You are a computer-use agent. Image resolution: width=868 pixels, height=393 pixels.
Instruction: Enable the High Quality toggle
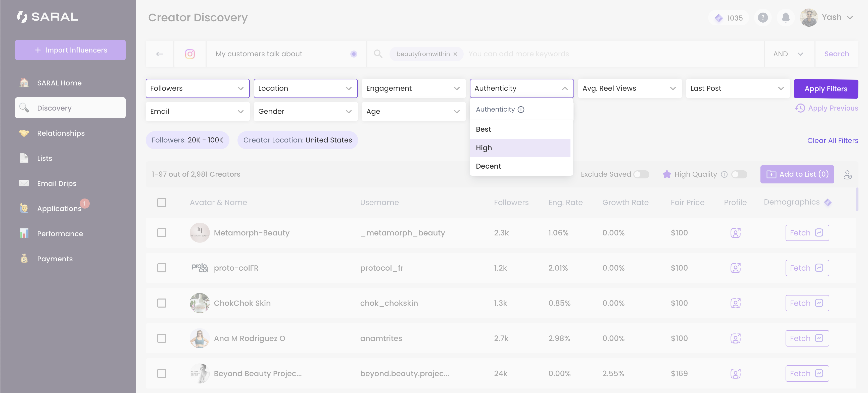coord(739,174)
